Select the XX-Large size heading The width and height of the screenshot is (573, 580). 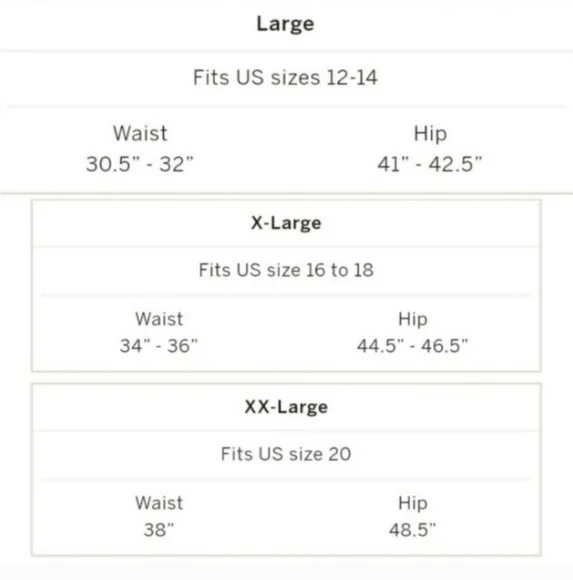click(286, 407)
